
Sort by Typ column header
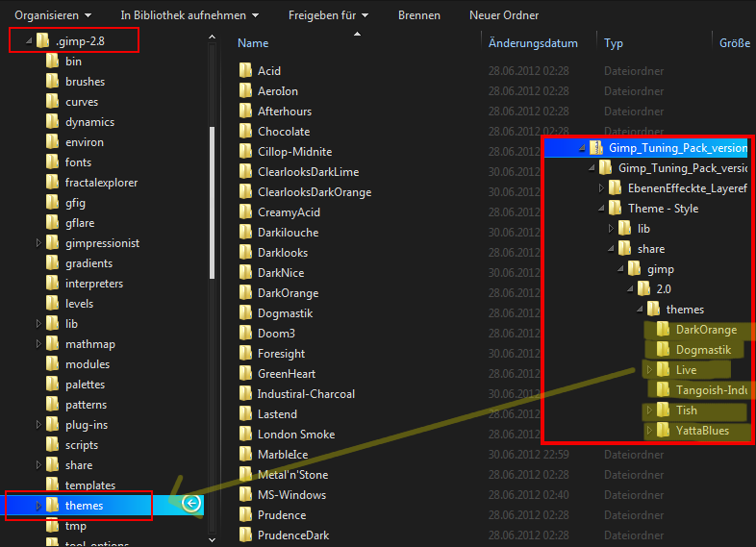tap(614, 43)
